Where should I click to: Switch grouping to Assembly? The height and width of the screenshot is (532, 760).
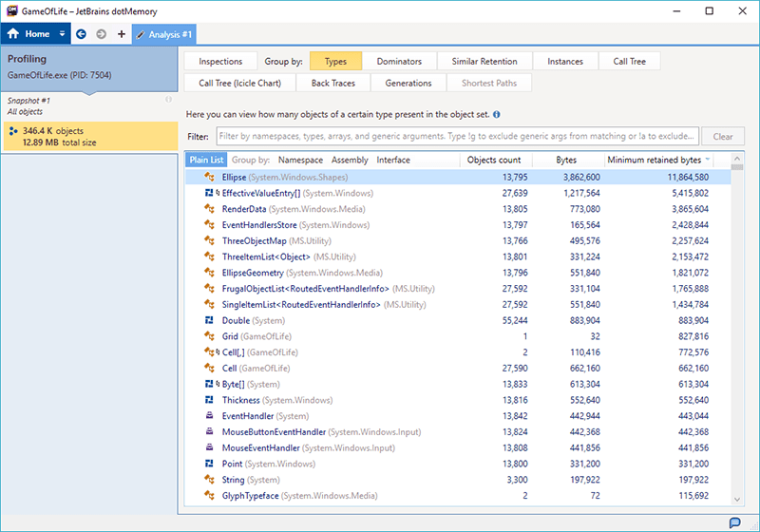pyautogui.click(x=350, y=161)
